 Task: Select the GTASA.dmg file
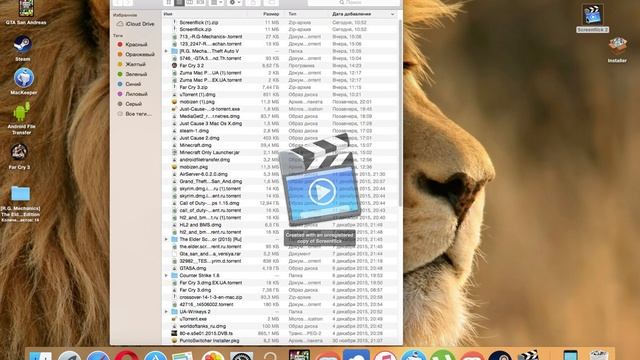click(280, 269)
